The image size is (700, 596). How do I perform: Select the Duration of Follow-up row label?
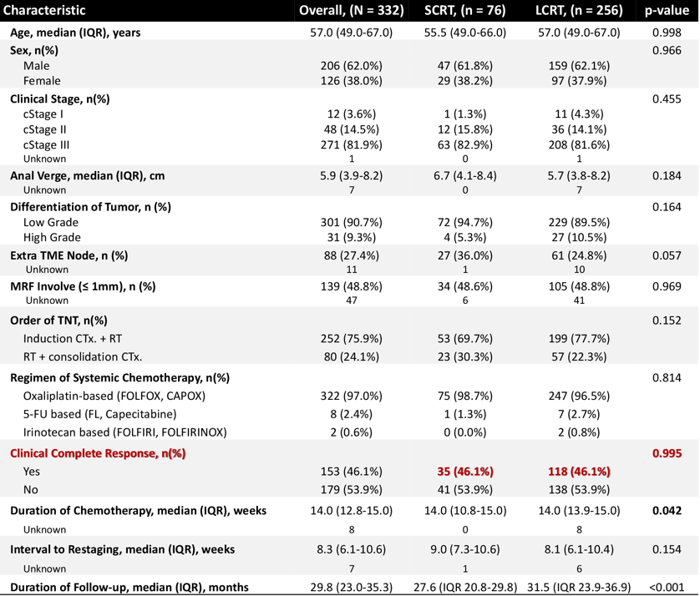[x=129, y=587]
